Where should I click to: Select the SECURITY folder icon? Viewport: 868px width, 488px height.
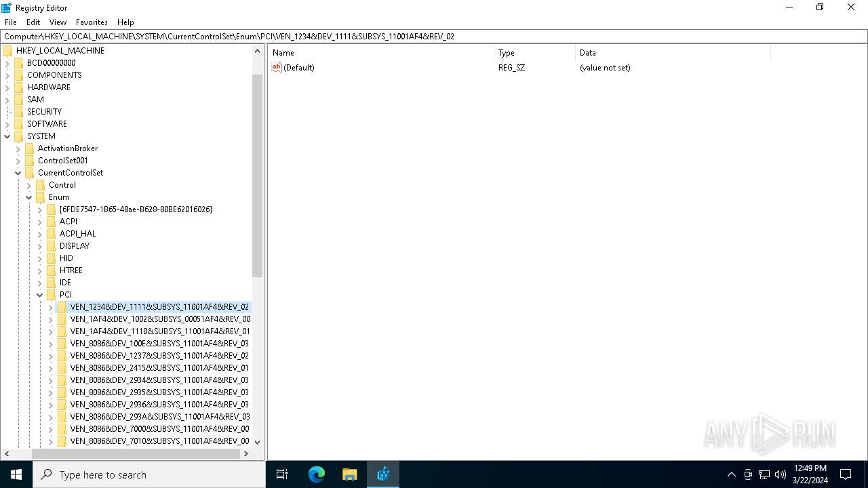click(x=19, y=112)
